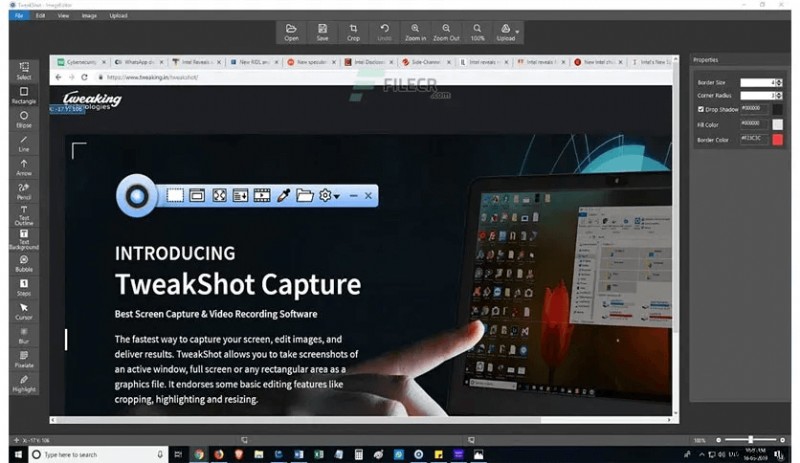The image size is (800, 463).
Task: Open Calculator from the taskbar
Action: [x=359, y=454]
